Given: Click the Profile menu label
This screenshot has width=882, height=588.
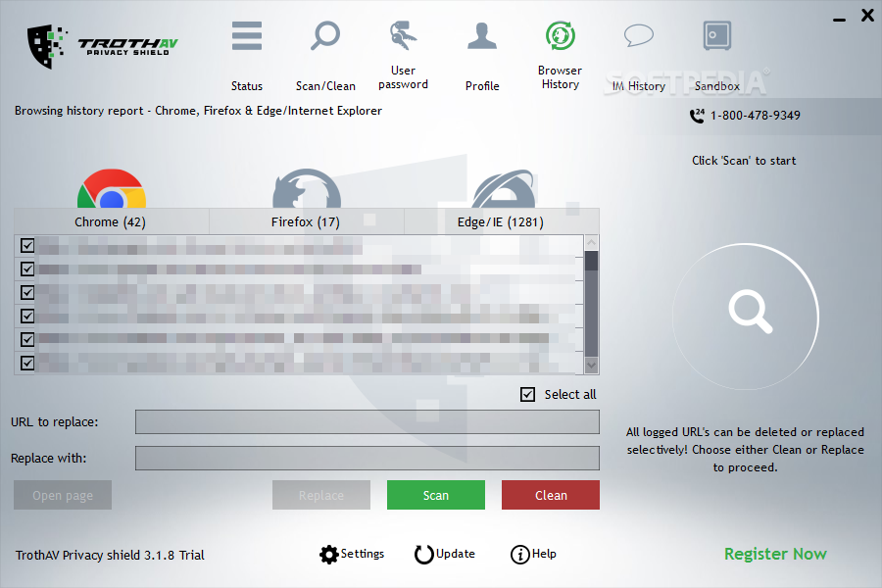Looking at the screenshot, I should [x=482, y=86].
